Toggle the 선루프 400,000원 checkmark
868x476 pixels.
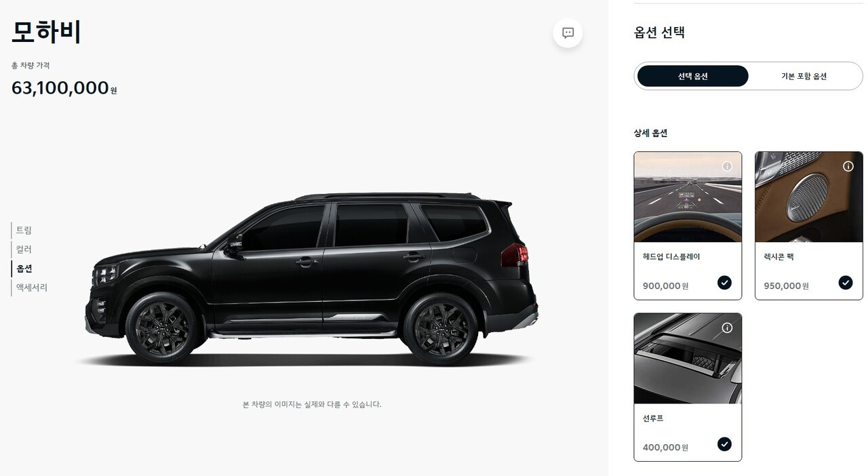(x=724, y=444)
